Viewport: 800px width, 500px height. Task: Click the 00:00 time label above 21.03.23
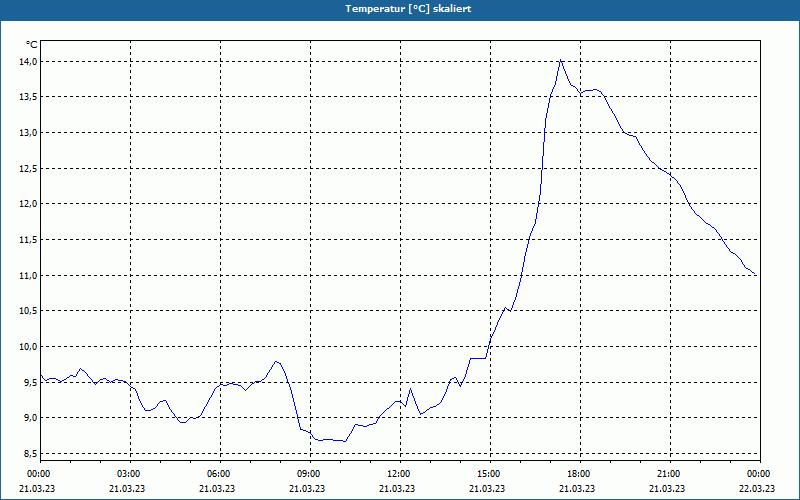coord(38,474)
